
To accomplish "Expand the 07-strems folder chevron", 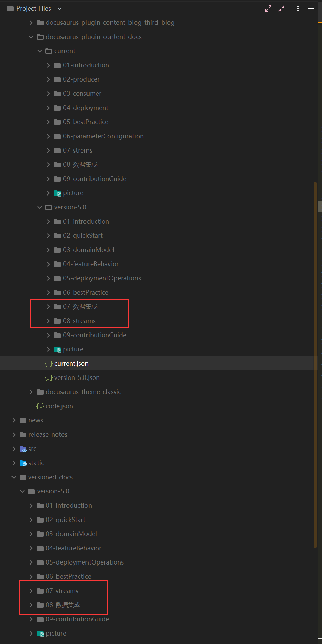I will coord(48,151).
